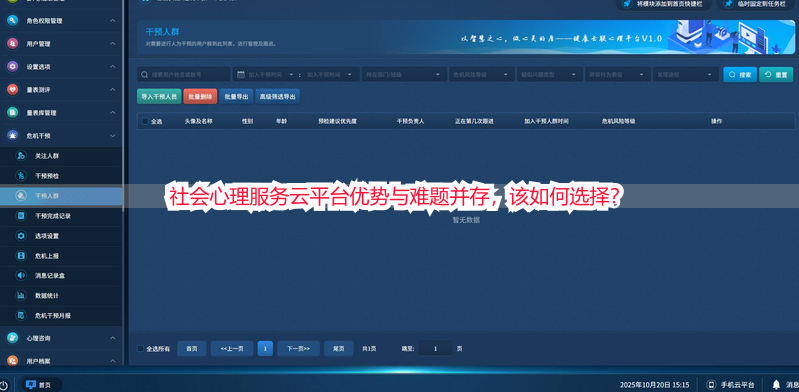Screen dimensions: 799x392
Task: Jump to the last page with 尾页
Action: pos(339,349)
